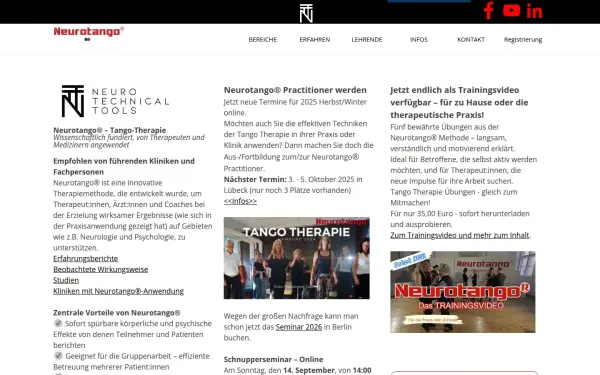This screenshot has width=600, height=375.
Task: Click heading 'Neurotango® – Tango-Therapie'
Action: [x=109, y=130]
